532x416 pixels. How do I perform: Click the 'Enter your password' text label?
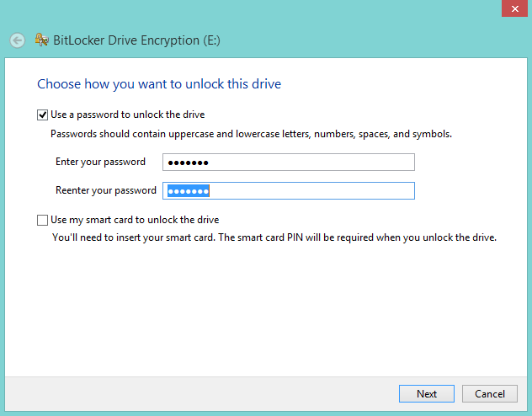[100, 162]
